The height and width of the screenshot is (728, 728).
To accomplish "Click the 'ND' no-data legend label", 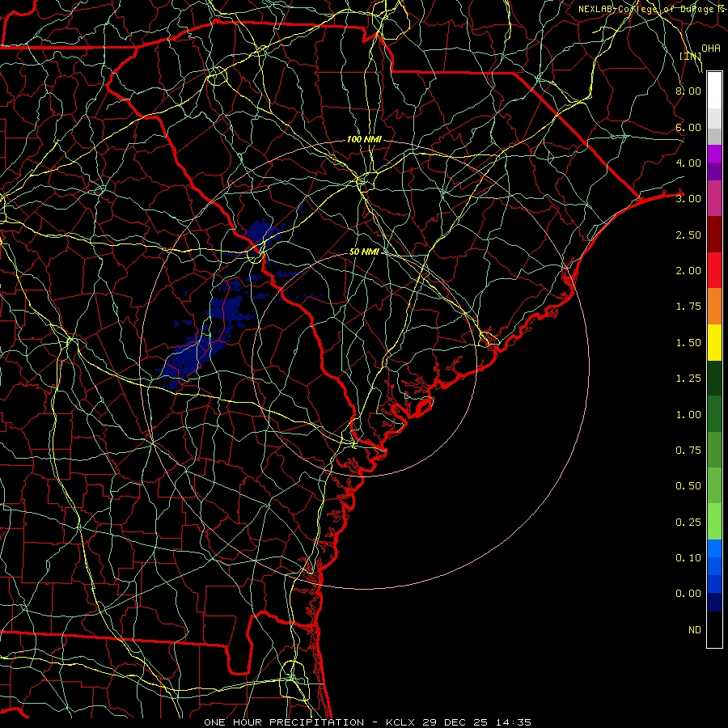I will [695, 630].
